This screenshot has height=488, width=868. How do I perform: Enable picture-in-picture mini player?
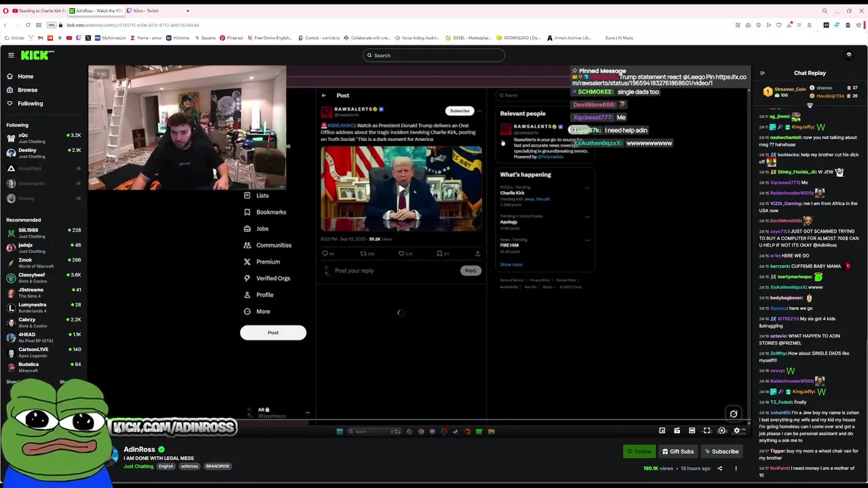[662, 430]
